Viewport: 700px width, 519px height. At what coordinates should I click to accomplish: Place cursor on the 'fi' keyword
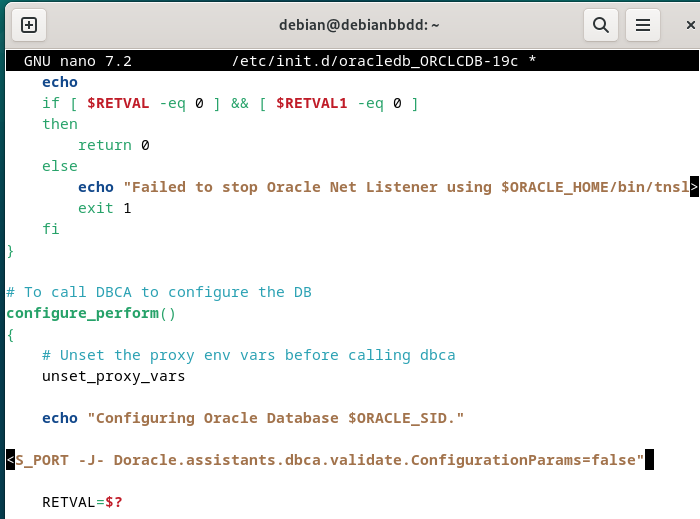click(x=51, y=229)
